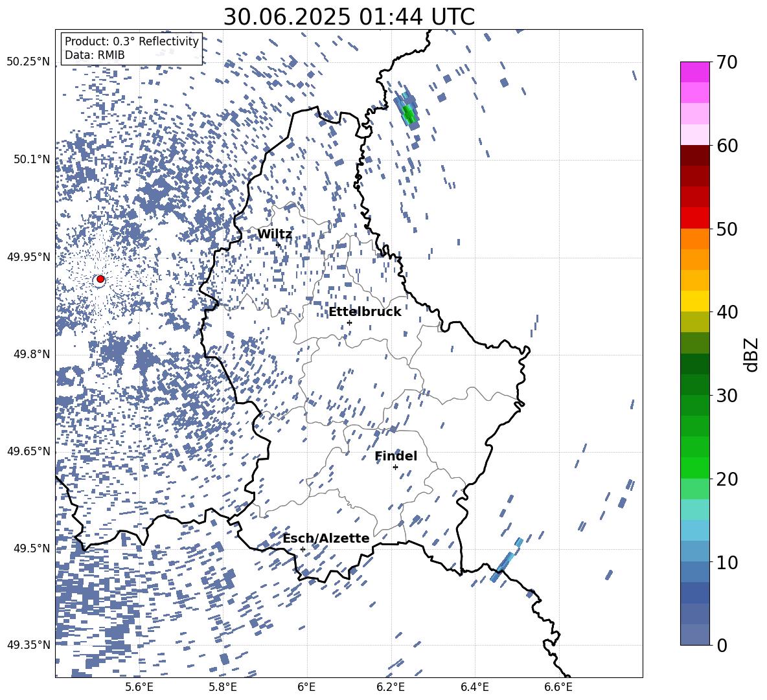The width and height of the screenshot is (767, 700).
Task: Click the light-blue echo streak near the southeast border
Action: tap(507, 560)
